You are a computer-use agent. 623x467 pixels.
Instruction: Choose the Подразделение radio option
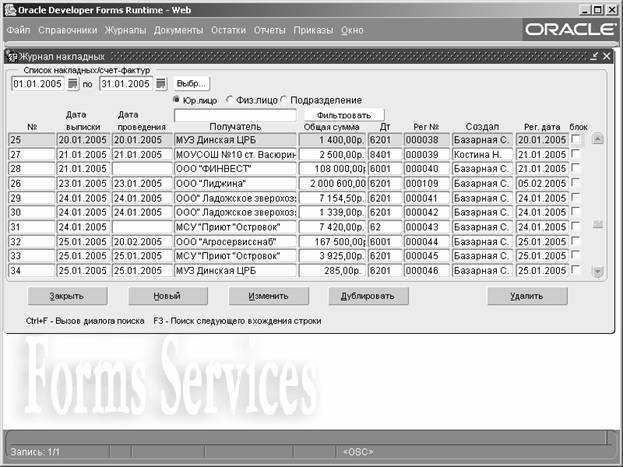click(x=285, y=100)
